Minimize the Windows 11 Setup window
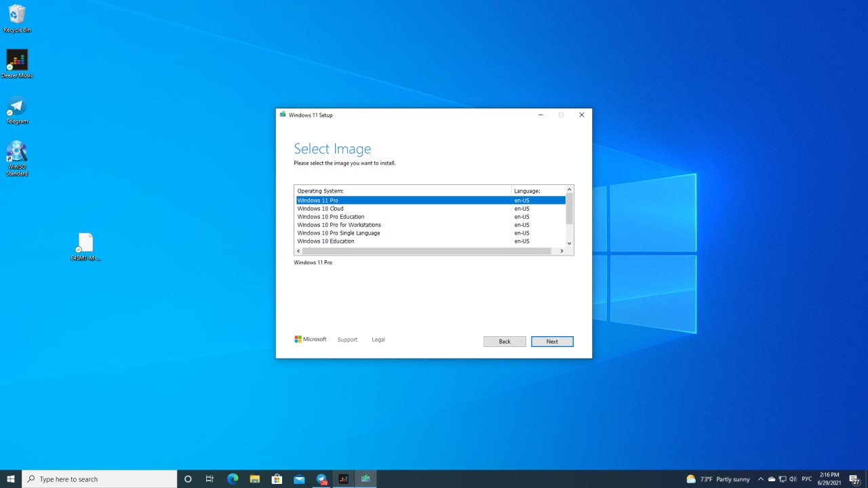 pos(540,115)
